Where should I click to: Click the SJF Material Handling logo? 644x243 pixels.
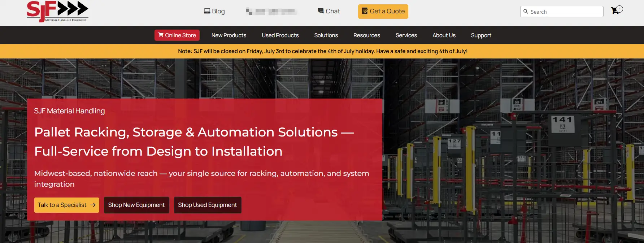click(58, 11)
